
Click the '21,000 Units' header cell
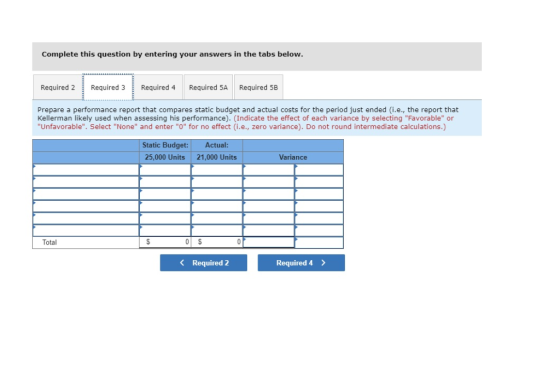coord(217,157)
